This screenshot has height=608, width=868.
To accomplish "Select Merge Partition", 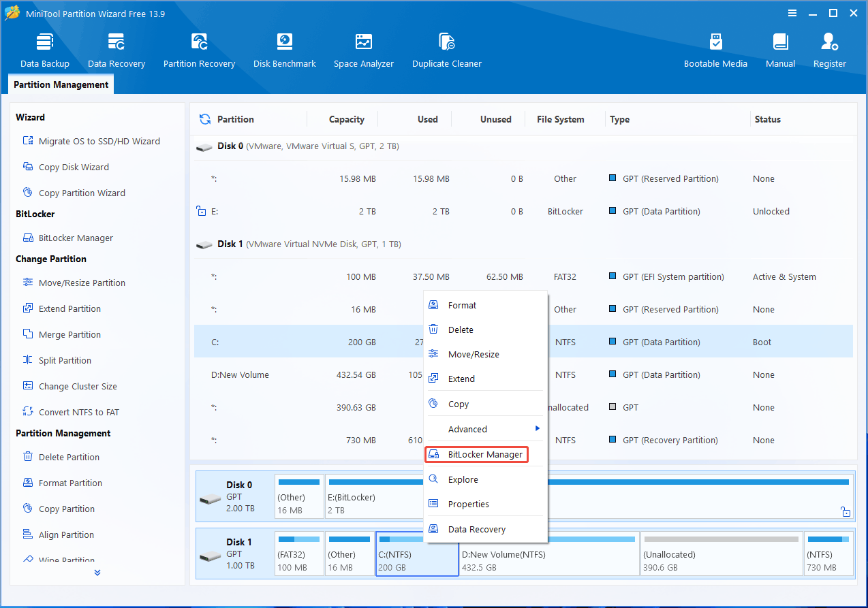I will (61, 334).
